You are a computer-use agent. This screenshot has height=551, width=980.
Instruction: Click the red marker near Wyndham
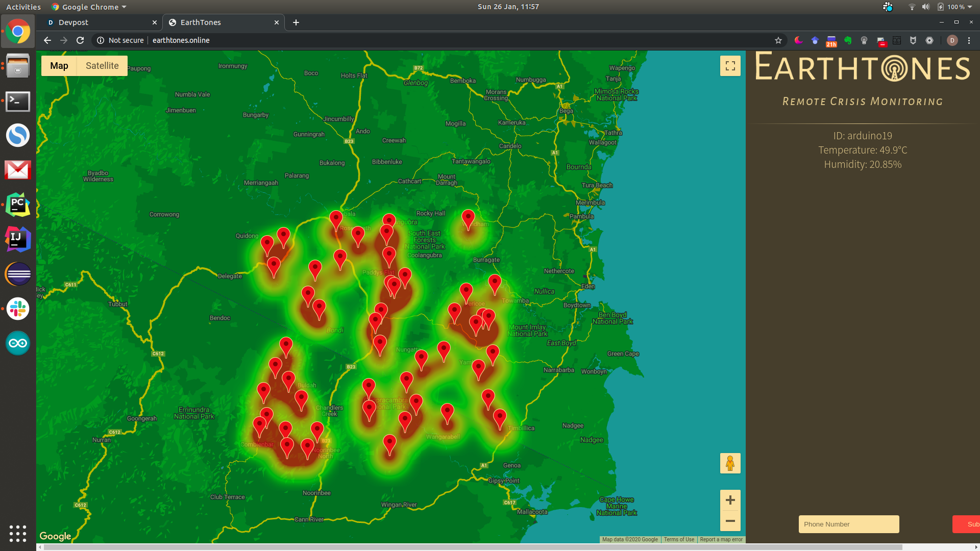[x=468, y=218]
